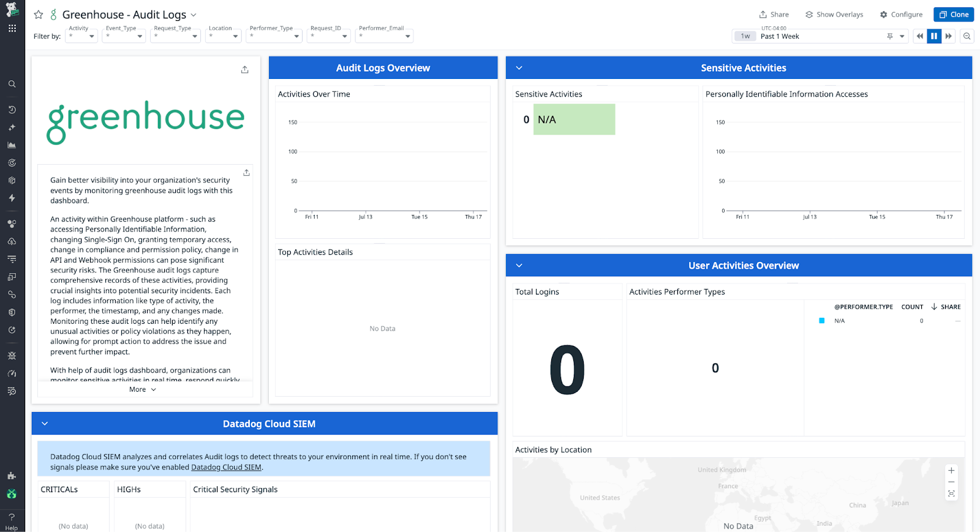The image size is (980, 532).
Task: Open the Location filter dropdown
Action: pos(224,36)
